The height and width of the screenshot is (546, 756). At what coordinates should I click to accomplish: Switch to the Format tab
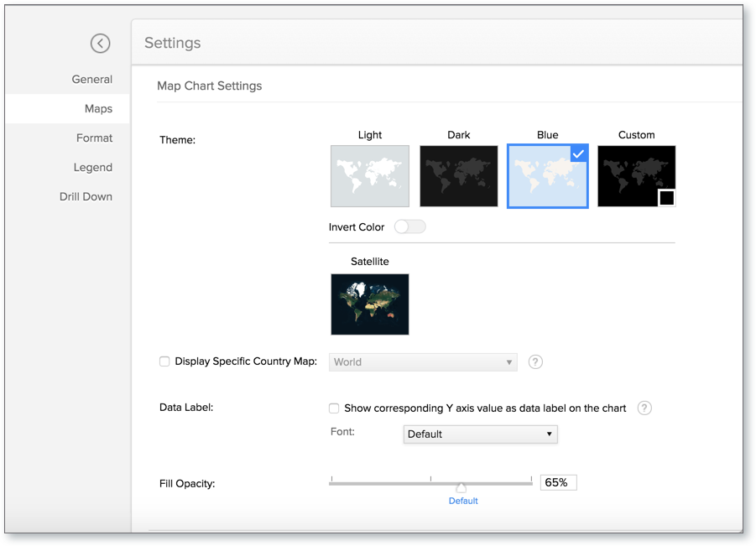point(94,138)
